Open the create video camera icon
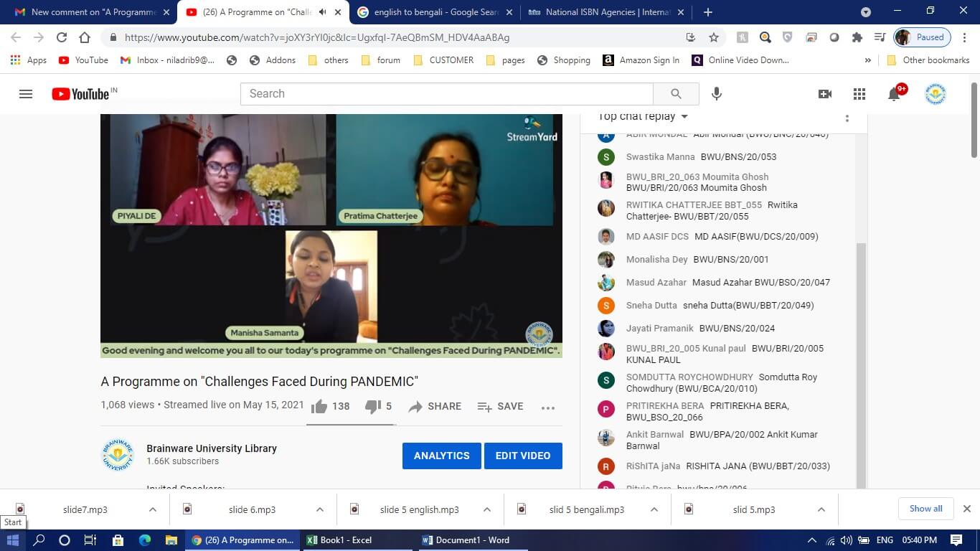 coord(825,94)
